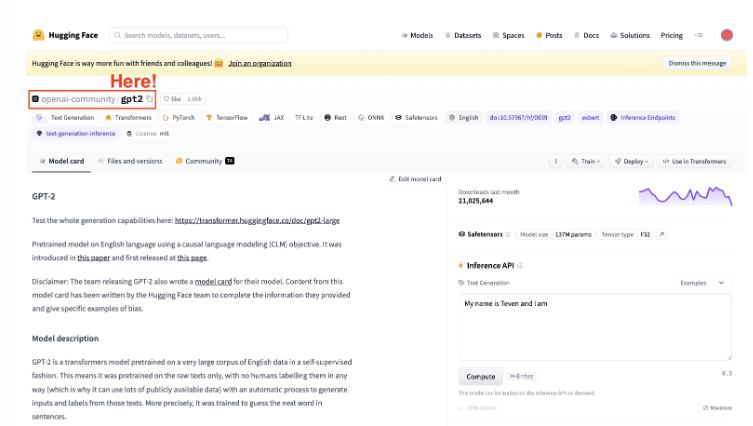
Task: Click the user avatar in the navbar
Action: coord(727,35)
